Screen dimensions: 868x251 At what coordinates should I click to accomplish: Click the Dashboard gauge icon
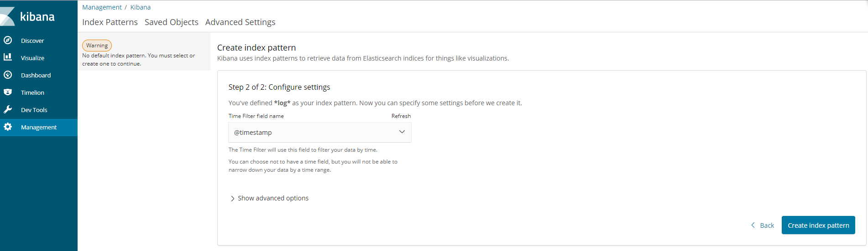(8, 75)
